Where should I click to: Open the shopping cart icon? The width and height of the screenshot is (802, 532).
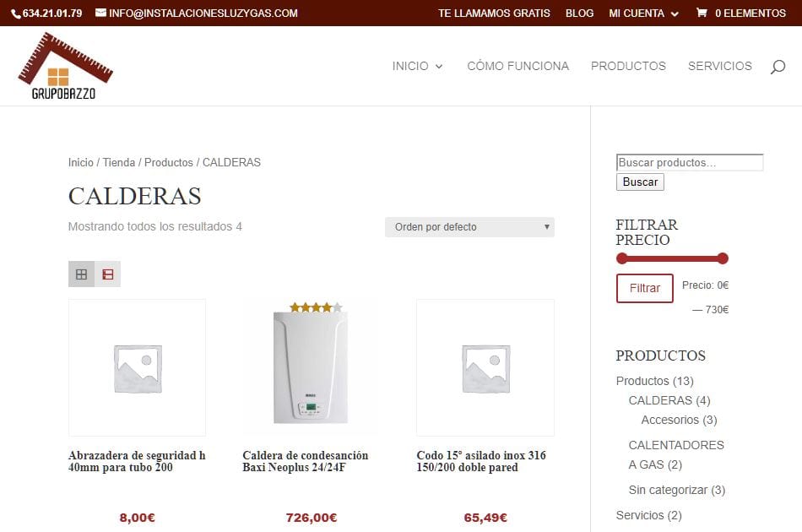click(702, 13)
